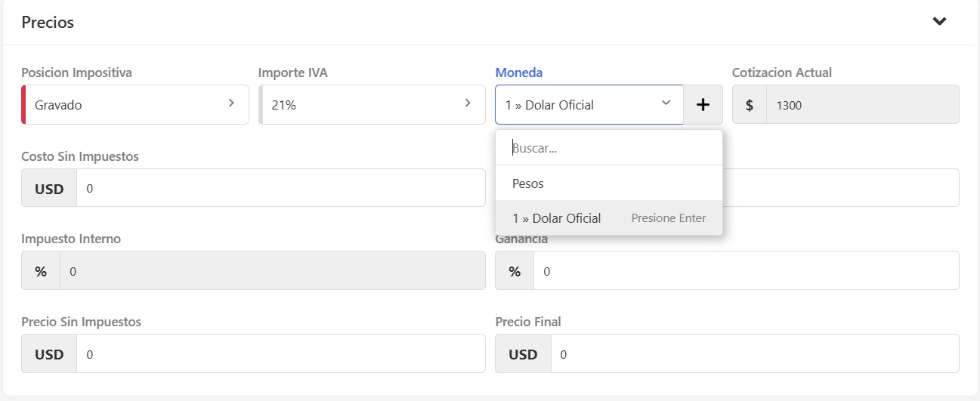Viewport: 980px width, 401px height.
Task: Collapse the Precios section chevron
Action: tap(939, 21)
